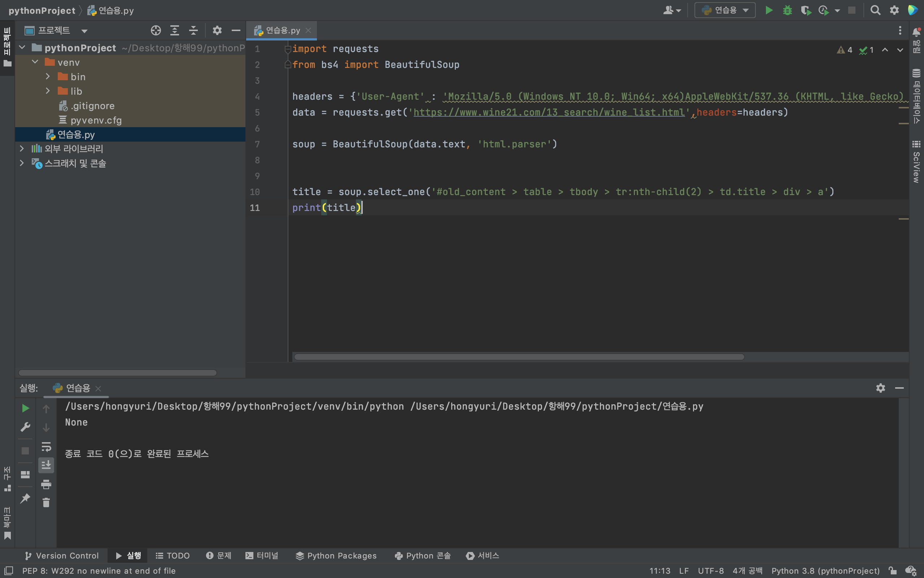Hide the run tool window

coord(899,388)
